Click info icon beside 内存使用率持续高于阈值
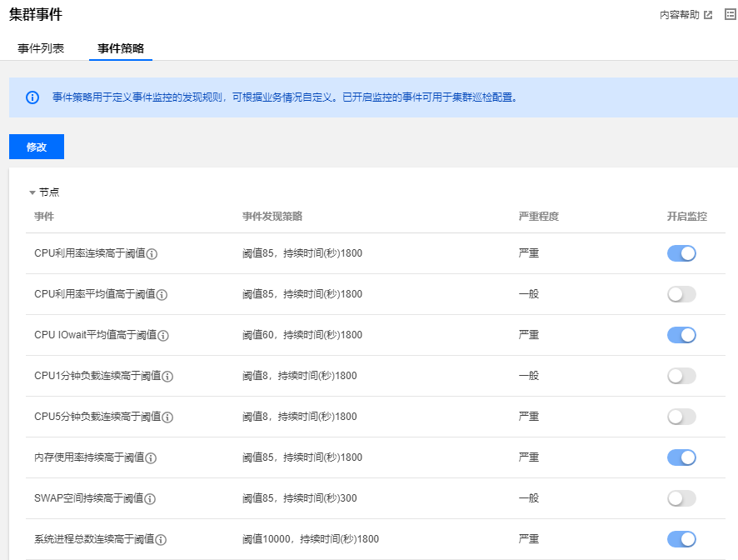This screenshot has height=560, width=738. [152, 458]
